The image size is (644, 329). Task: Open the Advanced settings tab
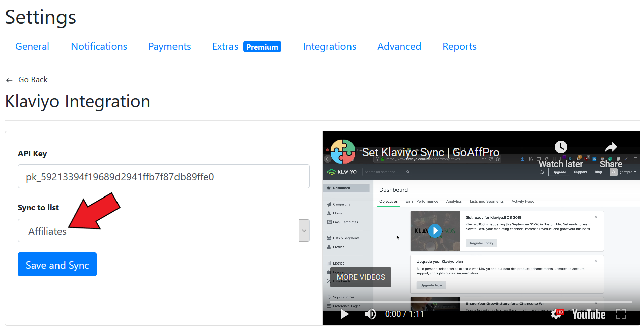[399, 46]
